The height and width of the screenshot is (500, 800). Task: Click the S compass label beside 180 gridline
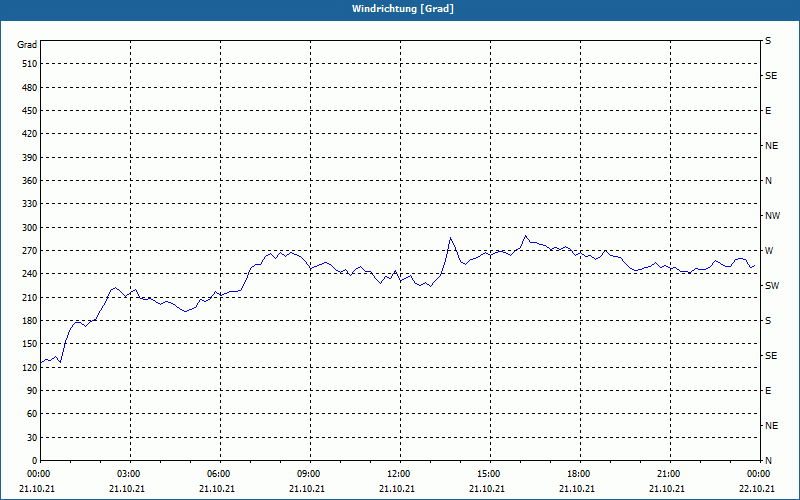tap(768, 320)
